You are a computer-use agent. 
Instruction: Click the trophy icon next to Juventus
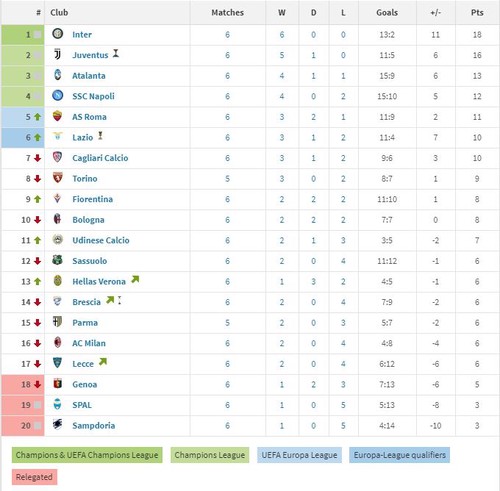click(116, 53)
